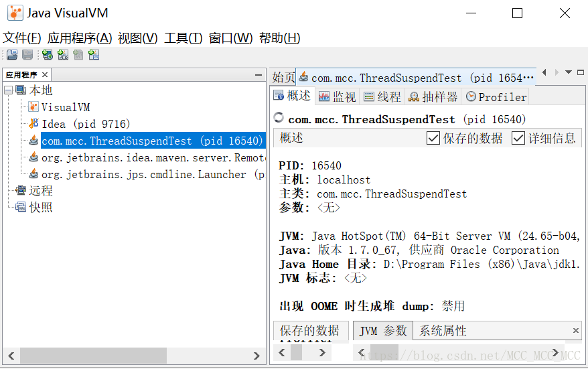The image size is (588, 369).
Task: Select Idea (pid 9716) in the tree
Action: tap(86, 124)
